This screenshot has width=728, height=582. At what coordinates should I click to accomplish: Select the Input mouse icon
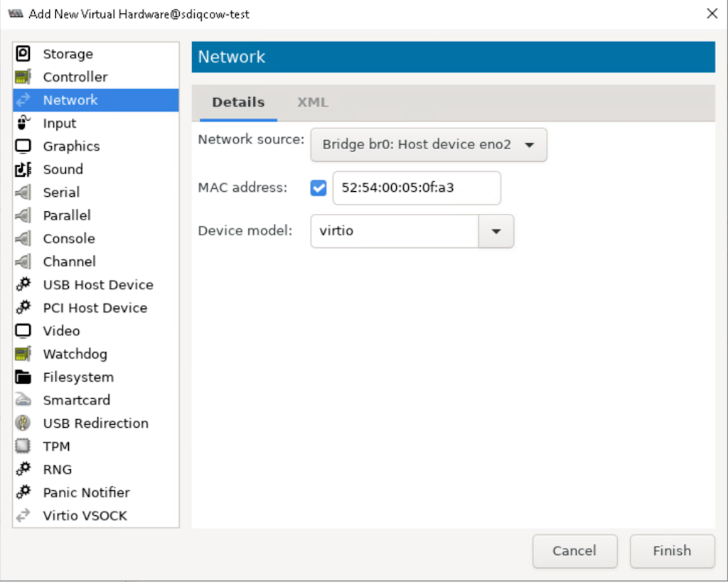(23, 123)
